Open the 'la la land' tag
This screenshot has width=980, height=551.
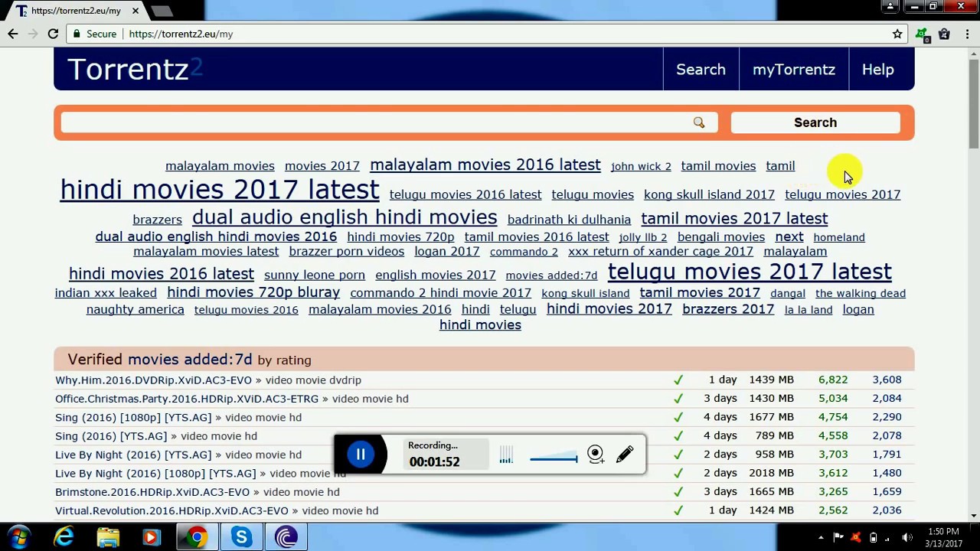[808, 310]
